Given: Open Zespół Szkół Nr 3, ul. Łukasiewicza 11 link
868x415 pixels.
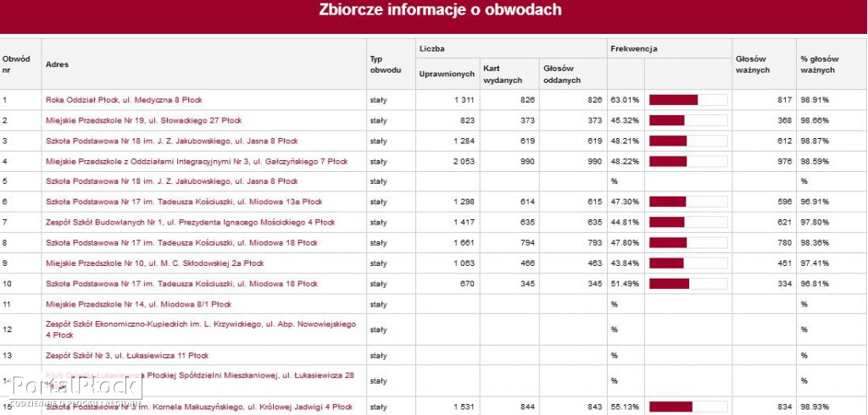Looking at the screenshot, I should pyautogui.click(x=127, y=355).
